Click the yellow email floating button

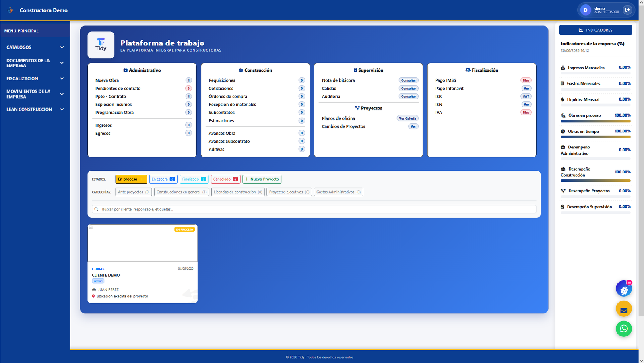[623, 309]
